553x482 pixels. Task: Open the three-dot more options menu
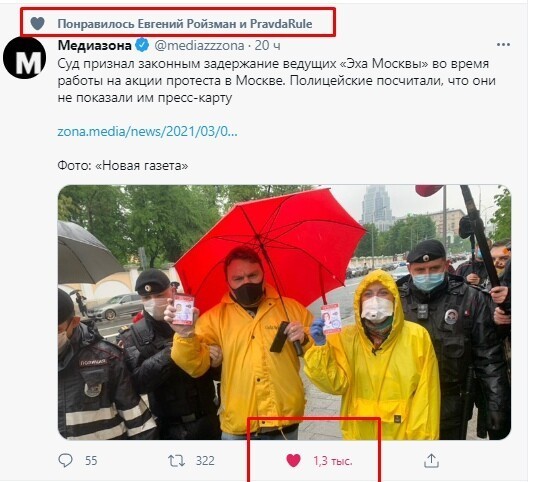pyautogui.click(x=503, y=45)
